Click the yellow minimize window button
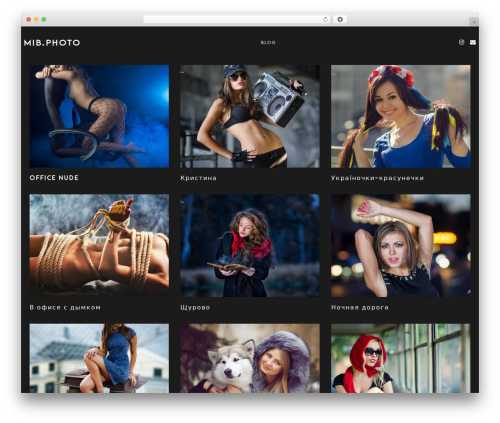 [36, 19]
